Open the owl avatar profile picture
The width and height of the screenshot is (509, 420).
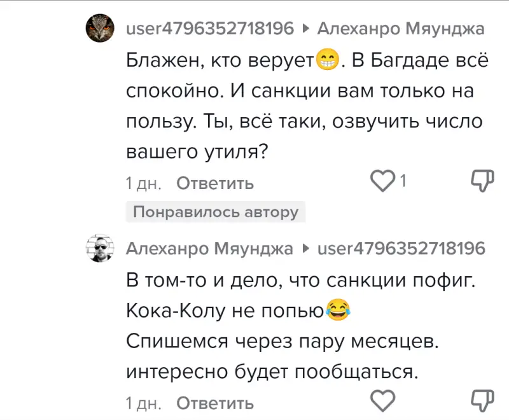(x=101, y=28)
